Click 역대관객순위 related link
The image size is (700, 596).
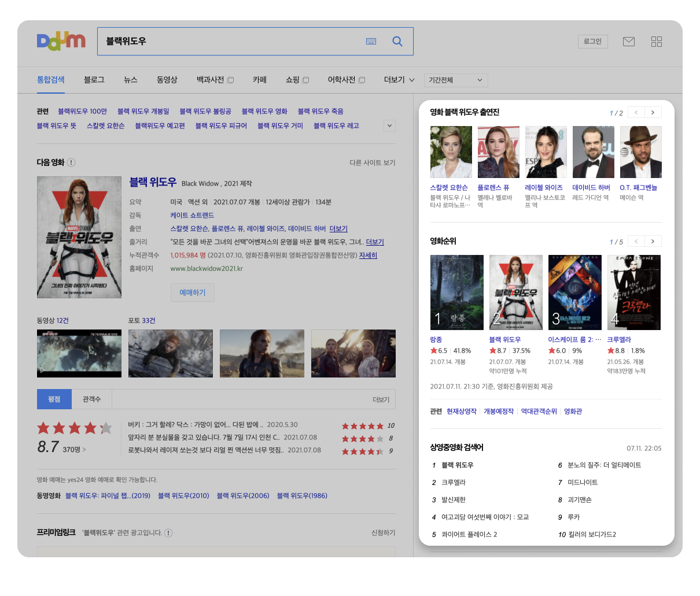point(539,411)
